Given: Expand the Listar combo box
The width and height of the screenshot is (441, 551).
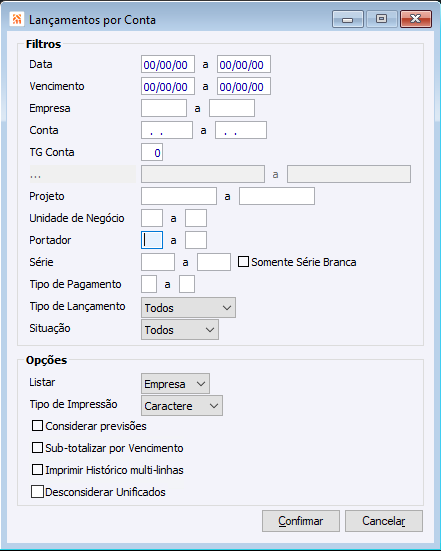Looking at the screenshot, I should click(x=175, y=384).
